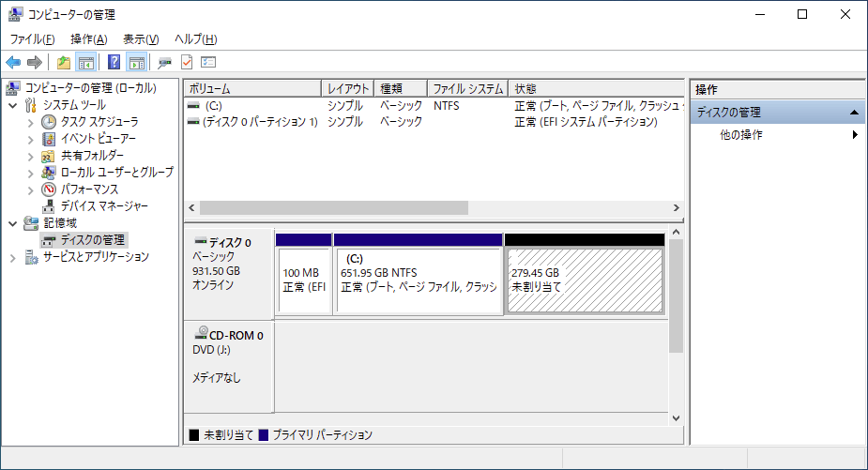868x470 pixels.
Task: Click the blue Back arrow in toolbar
Action: [13, 63]
